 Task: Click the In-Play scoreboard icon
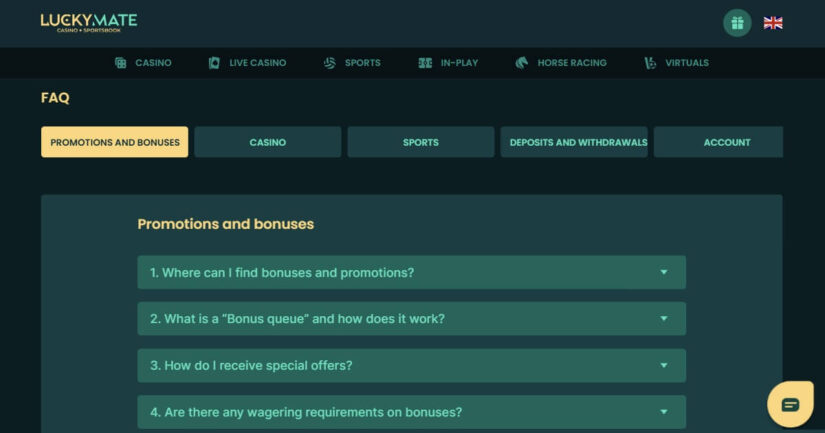point(425,63)
